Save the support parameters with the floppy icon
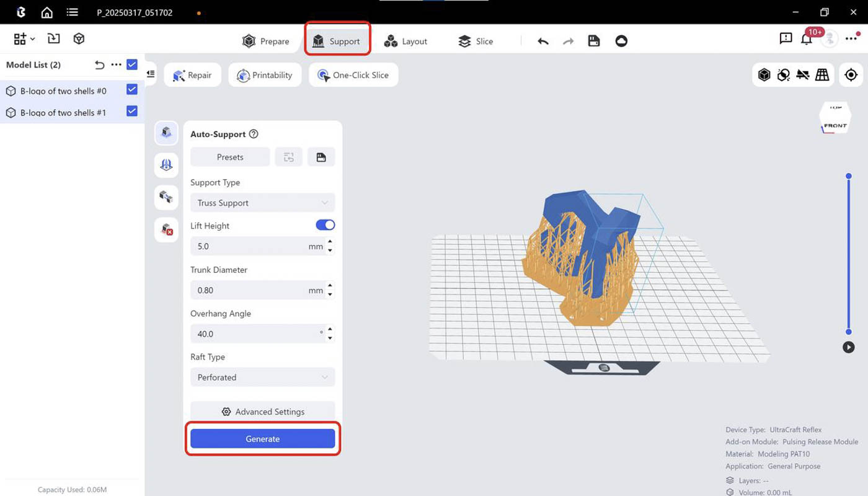The image size is (868, 496). coord(321,157)
